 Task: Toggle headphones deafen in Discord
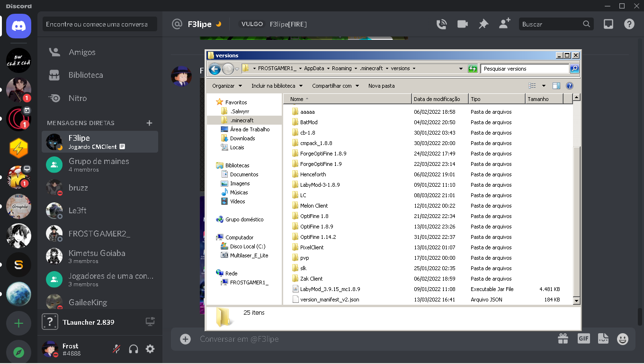pos(134,349)
